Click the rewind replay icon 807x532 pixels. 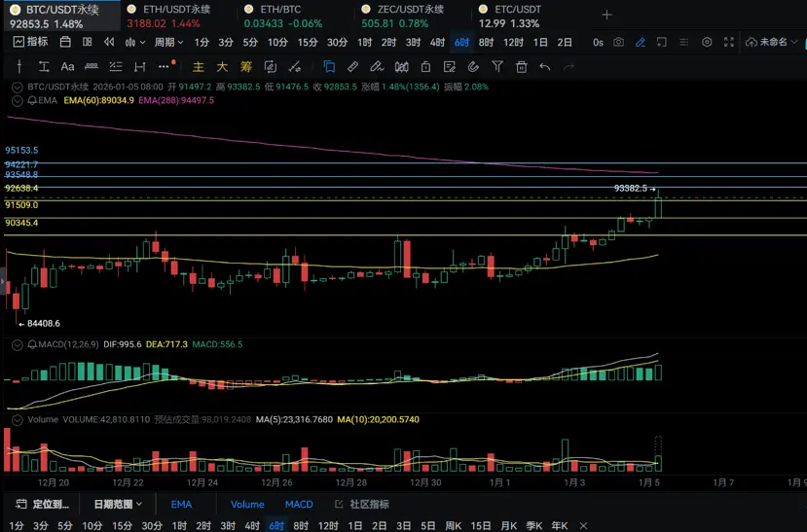click(x=109, y=42)
